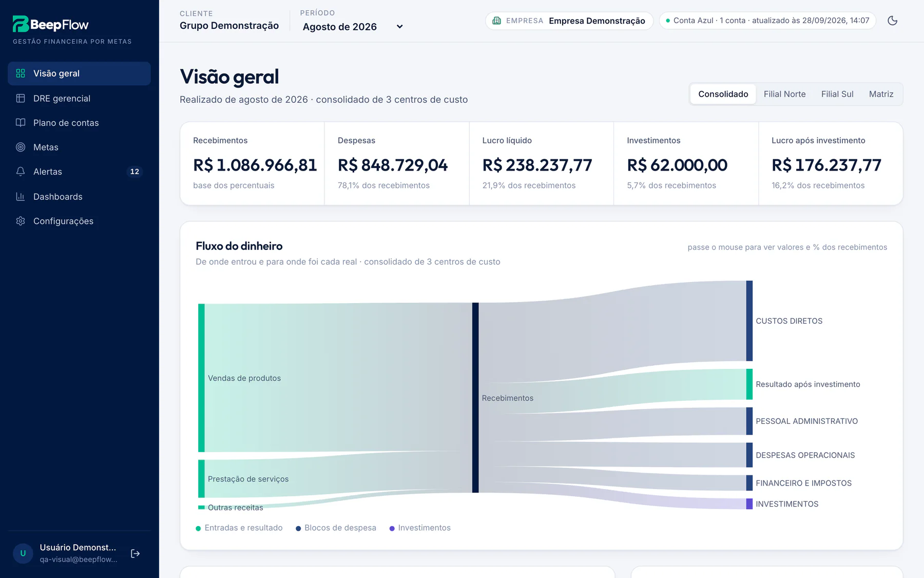Toggle dark mode with moon icon
The width and height of the screenshot is (924, 578).
[x=893, y=21]
